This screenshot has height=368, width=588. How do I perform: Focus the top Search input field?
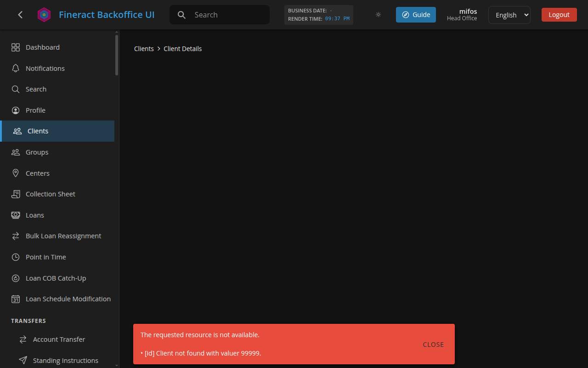coord(230,15)
